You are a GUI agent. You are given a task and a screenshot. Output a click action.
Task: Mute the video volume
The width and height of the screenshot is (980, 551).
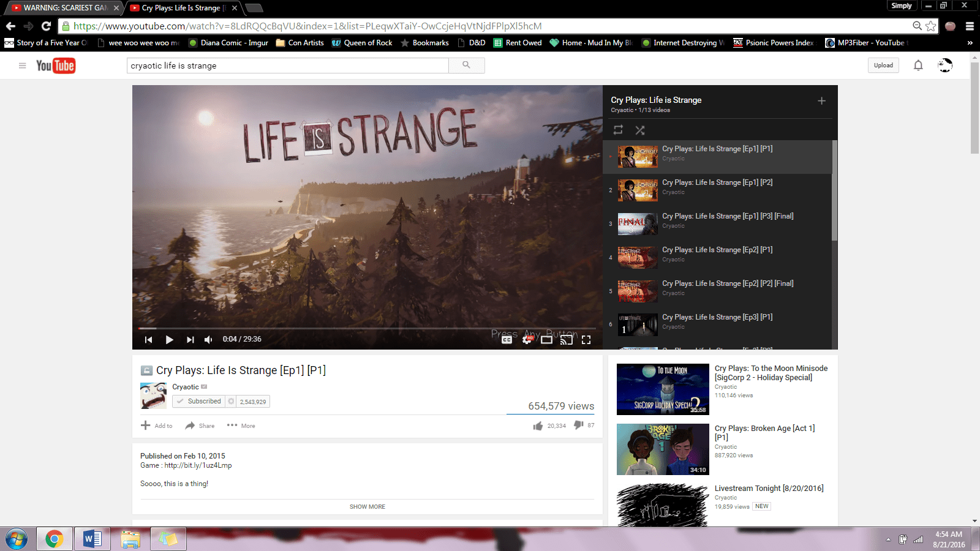tap(208, 340)
